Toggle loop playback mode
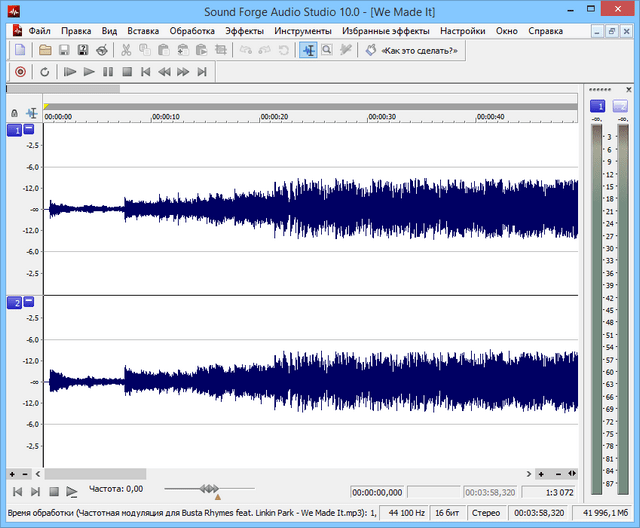 point(44,72)
